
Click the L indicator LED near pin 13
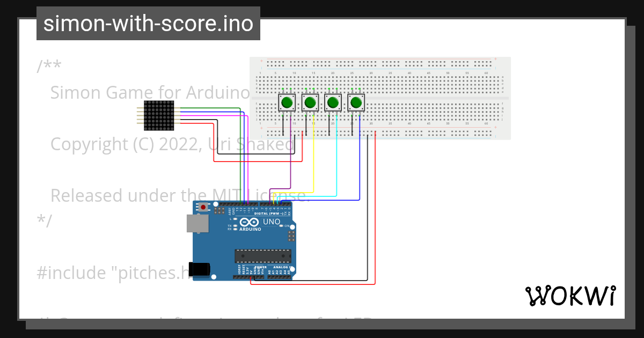[x=235, y=218]
